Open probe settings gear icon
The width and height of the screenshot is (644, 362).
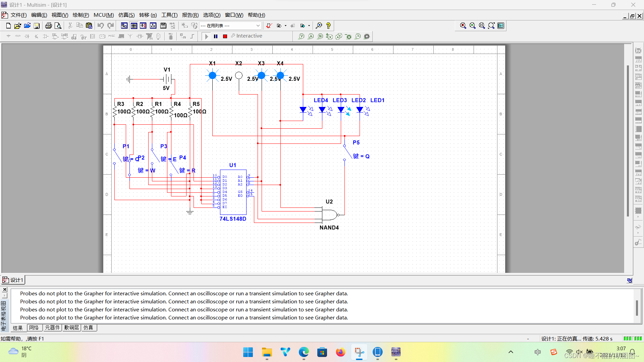(x=367, y=36)
